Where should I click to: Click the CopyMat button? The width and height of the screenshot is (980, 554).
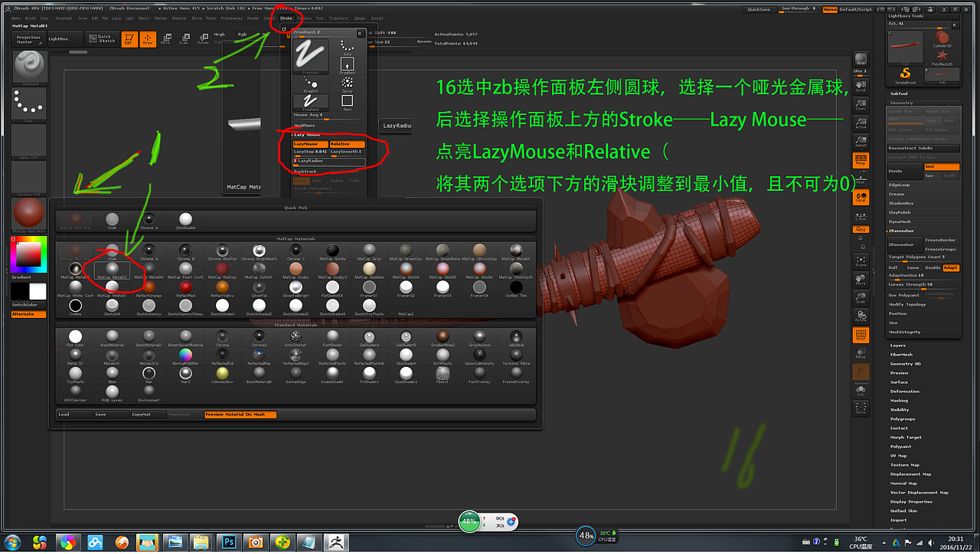click(x=149, y=415)
